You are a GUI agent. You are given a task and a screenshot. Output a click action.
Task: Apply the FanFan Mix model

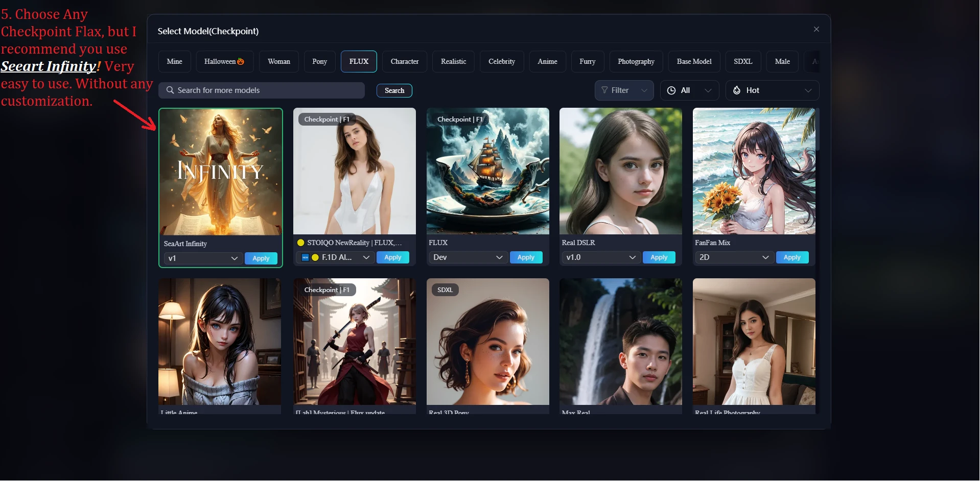coord(792,257)
